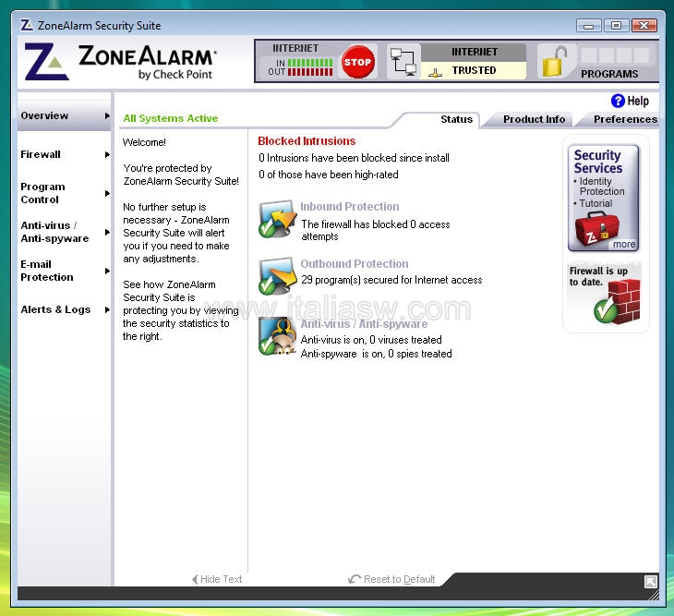This screenshot has width=674, height=616.
Task: Switch to the Status tab
Action: (456, 119)
